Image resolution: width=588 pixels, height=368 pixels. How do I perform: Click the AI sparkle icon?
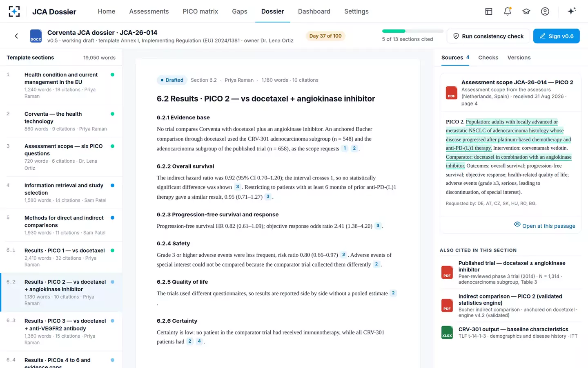572,11
